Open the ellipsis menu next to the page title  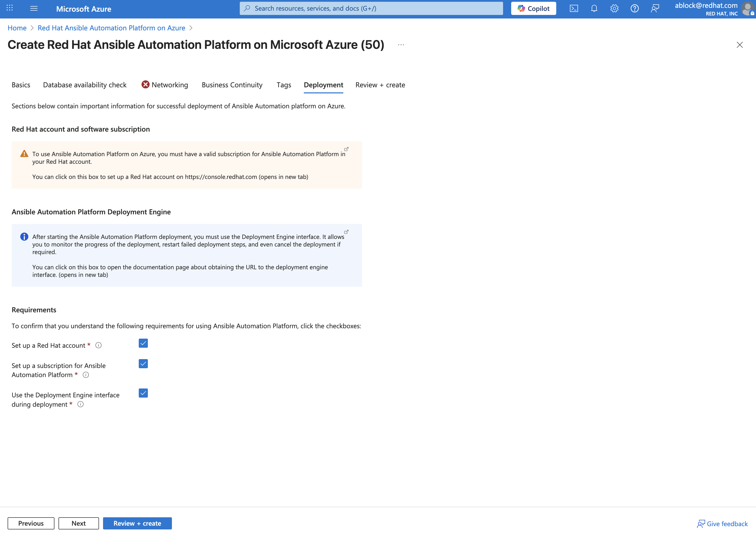click(x=401, y=45)
